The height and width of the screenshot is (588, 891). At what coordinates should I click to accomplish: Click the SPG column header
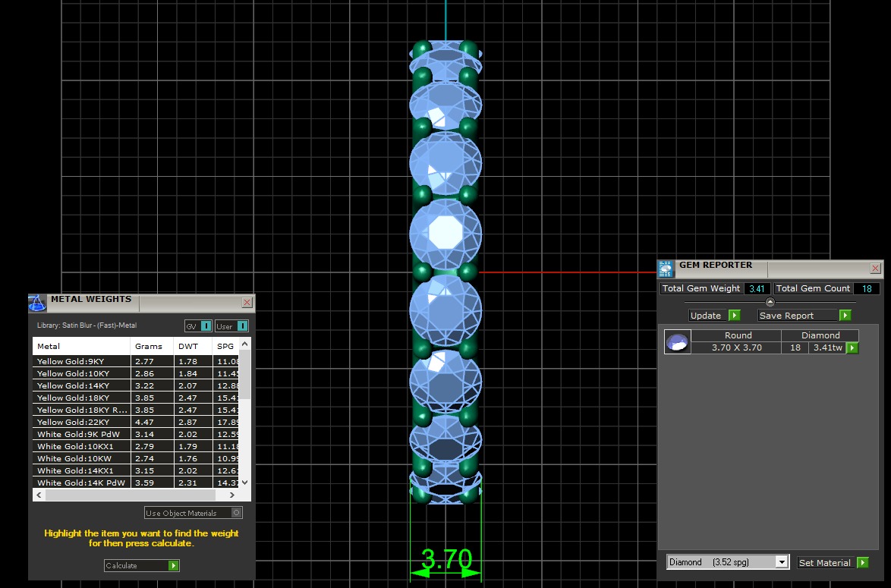pyautogui.click(x=225, y=346)
